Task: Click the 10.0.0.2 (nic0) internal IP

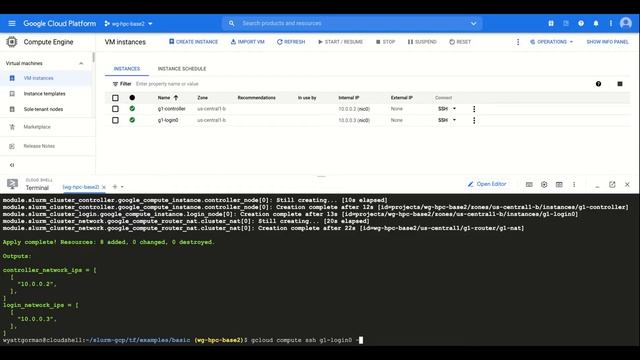Action: point(354,109)
